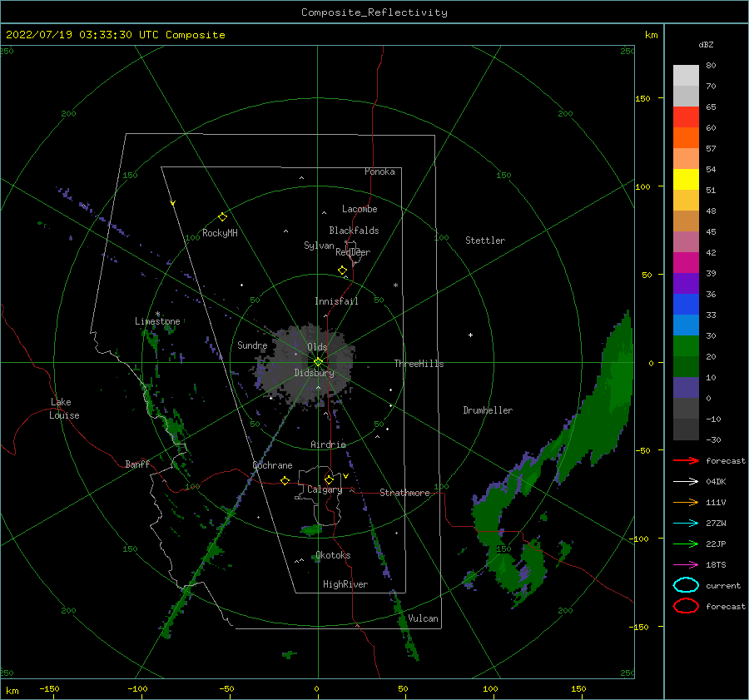The height and width of the screenshot is (700, 749).
Task: Click the Calgary city label
Action: [325, 489]
